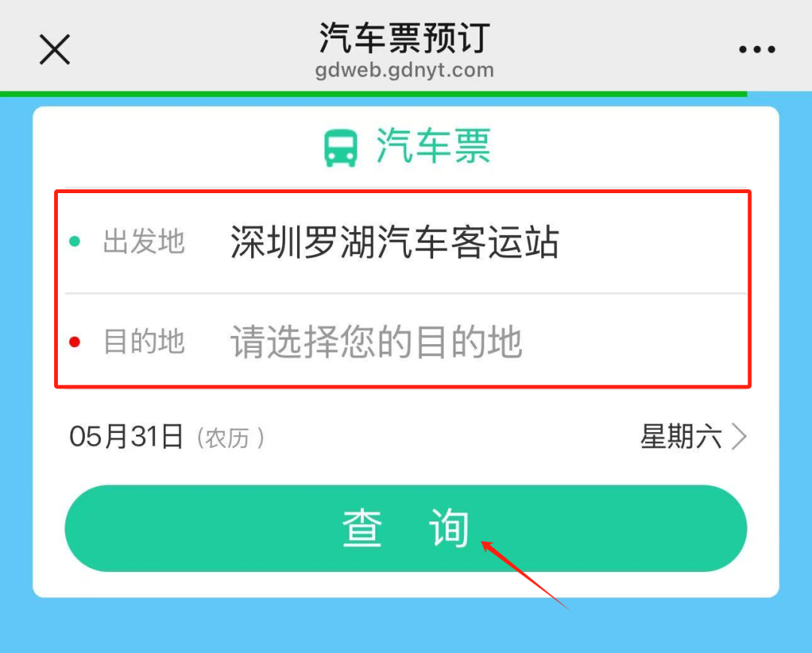Select the 星期六 weekday text
Screen dimensions: 812x653
(680, 437)
